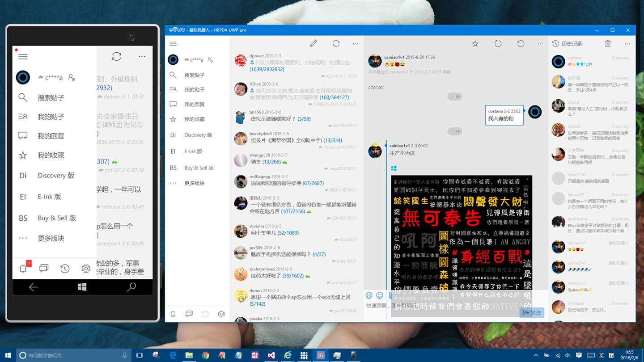Switch account icon next to c***a desktop
This screenshot has width=644, height=362.
tap(210, 60)
